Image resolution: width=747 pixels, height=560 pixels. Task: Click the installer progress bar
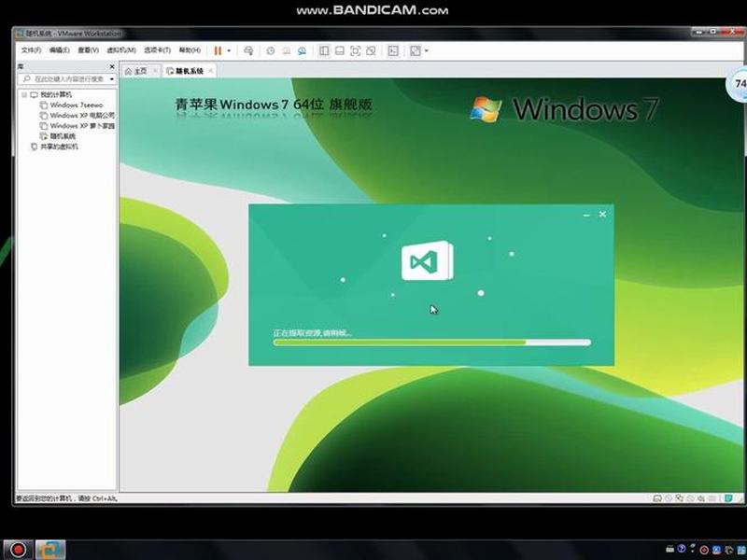(432, 342)
